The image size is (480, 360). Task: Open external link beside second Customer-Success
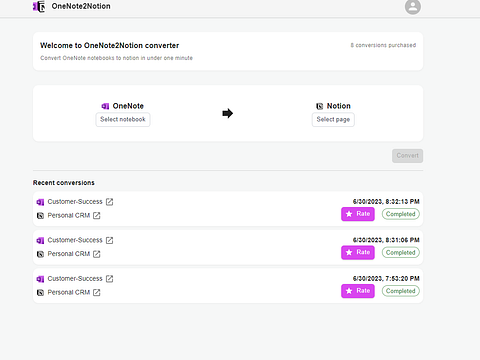109,240
